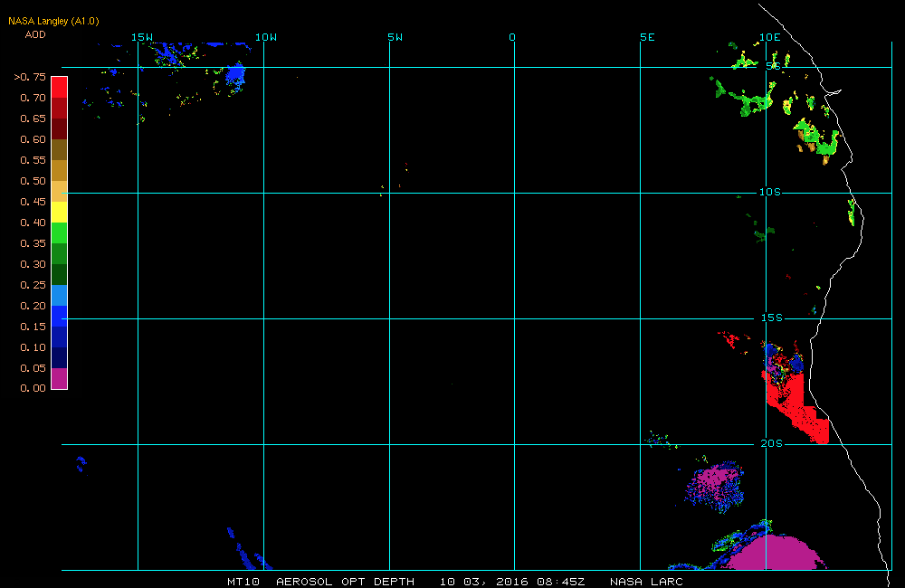
Task: Click the '0.25' legend value
Action: click(x=33, y=284)
